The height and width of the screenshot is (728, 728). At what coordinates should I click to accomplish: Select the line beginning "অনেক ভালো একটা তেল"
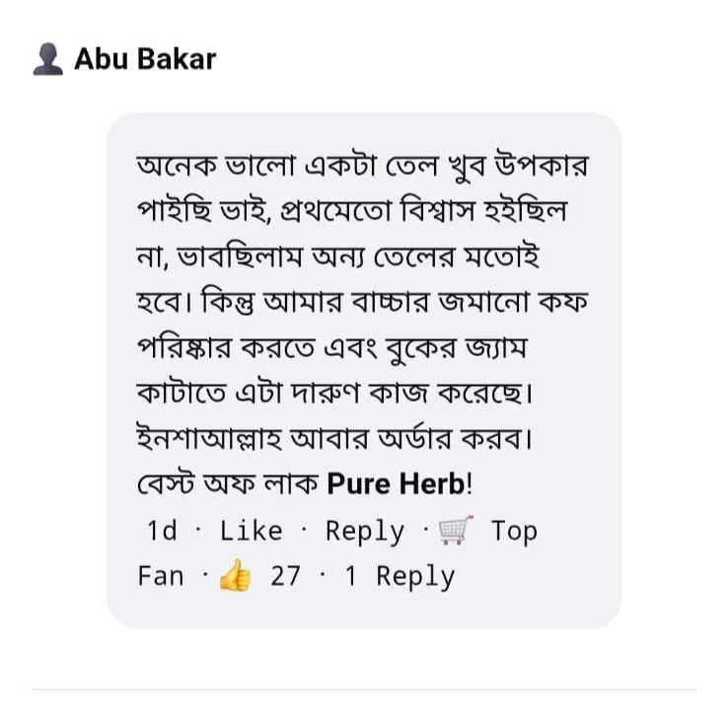pos(363,165)
